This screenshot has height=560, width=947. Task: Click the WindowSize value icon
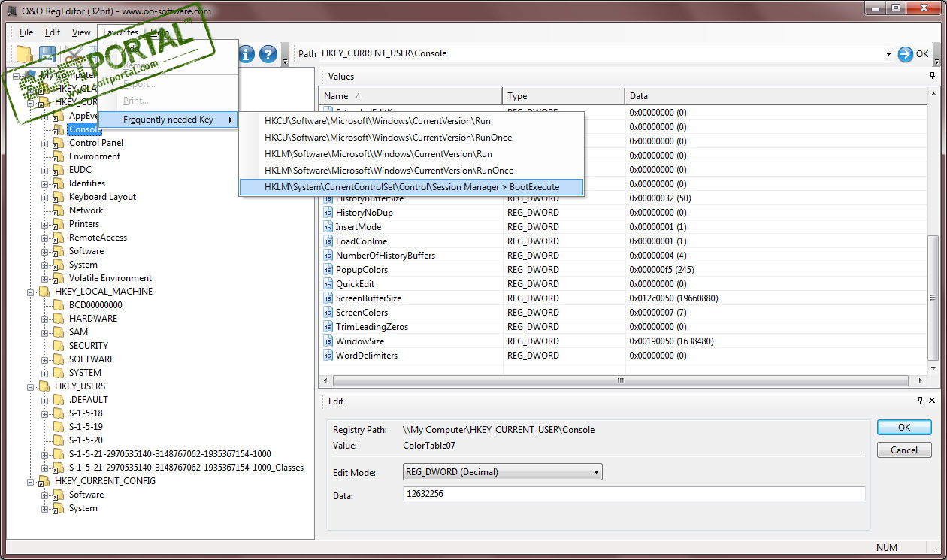328,341
